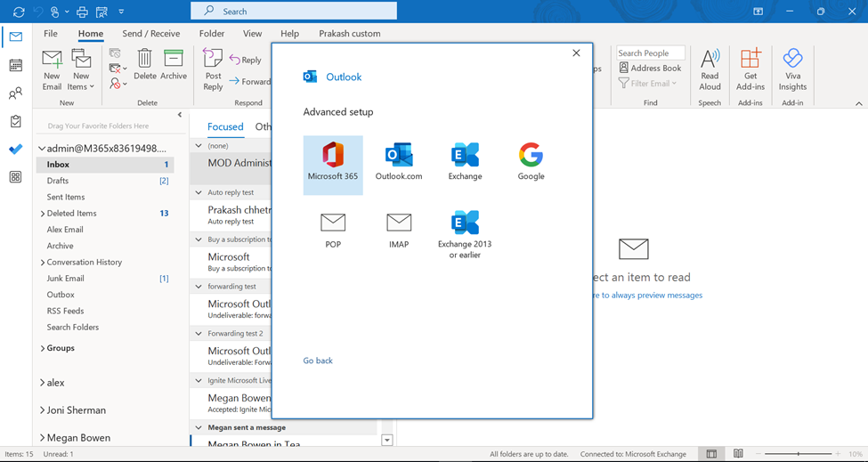Collapse the ribbon with caret
This screenshot has width=868, height=462.
[x=858, y=103]
